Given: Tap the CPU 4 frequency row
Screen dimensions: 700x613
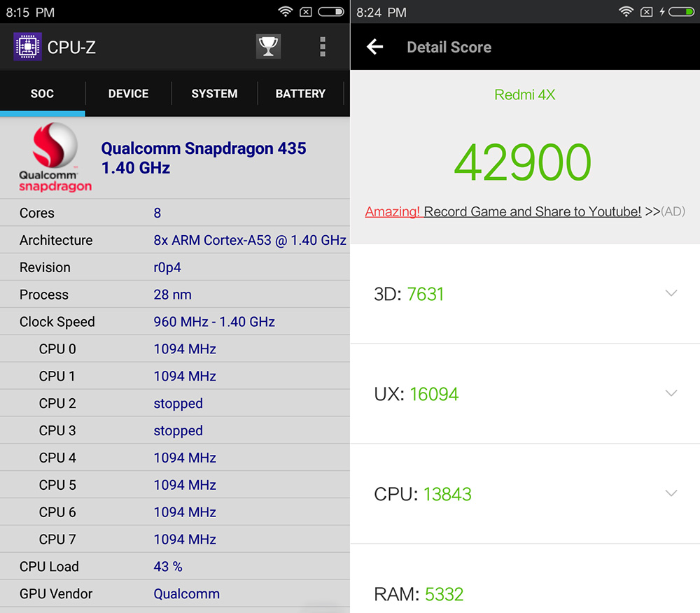Looking at the screenshot, I should 175,458.
